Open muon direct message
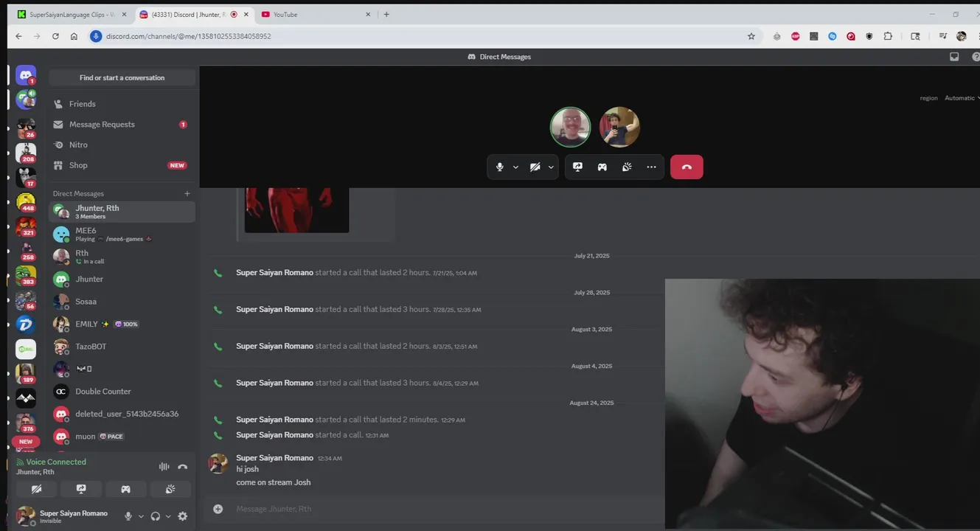 click(x=122, y=437)
